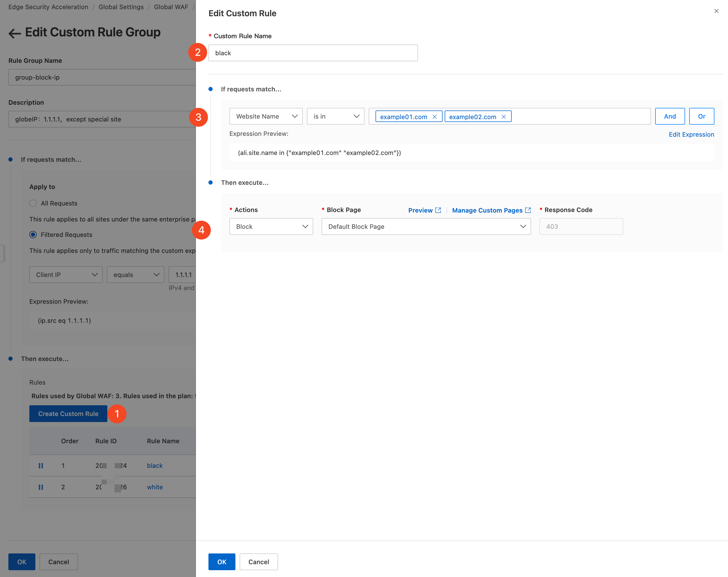
Task: Click the back arrow beside Edit Custom Rule Group
Action: 14,33
